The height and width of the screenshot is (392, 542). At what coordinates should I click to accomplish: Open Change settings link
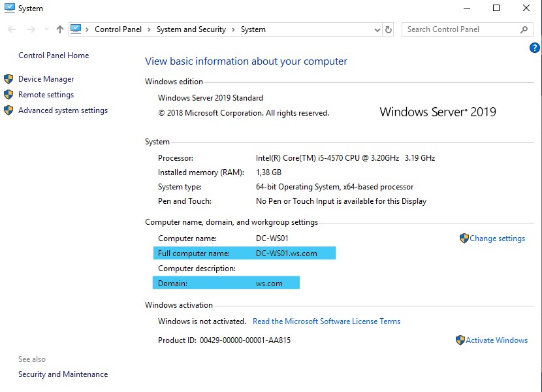[497, 238]
